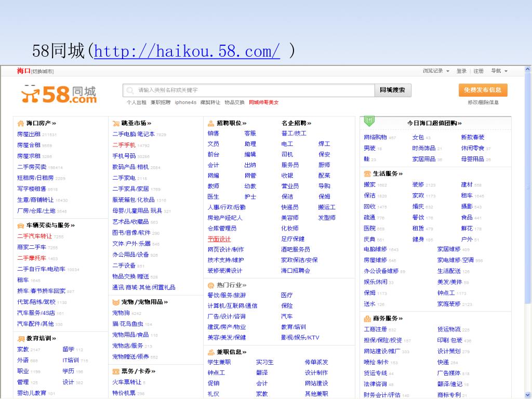Image resolution: width=532 pixels, height=399 pixels.
Task: Click 工商注册 under 商务服务
Action: [376, 329]
